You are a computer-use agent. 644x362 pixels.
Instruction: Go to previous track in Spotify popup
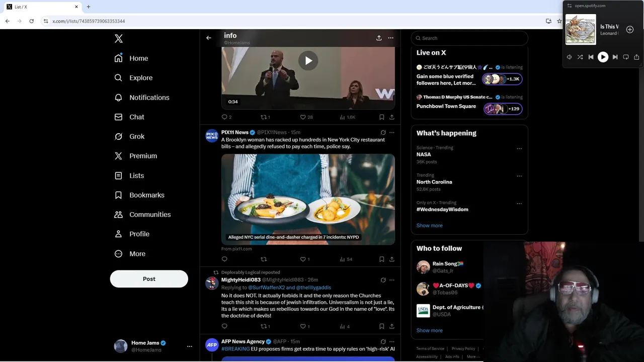pyautogui.click(x=591, y=57)
